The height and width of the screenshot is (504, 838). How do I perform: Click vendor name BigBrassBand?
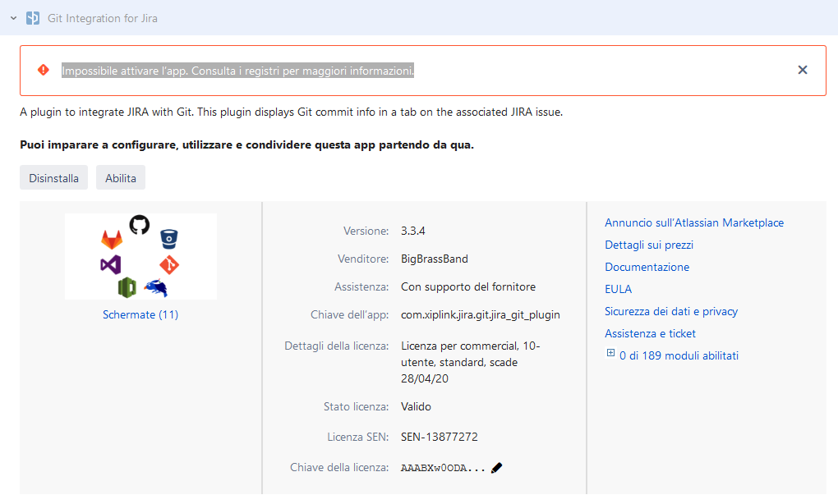pos(435,259)
